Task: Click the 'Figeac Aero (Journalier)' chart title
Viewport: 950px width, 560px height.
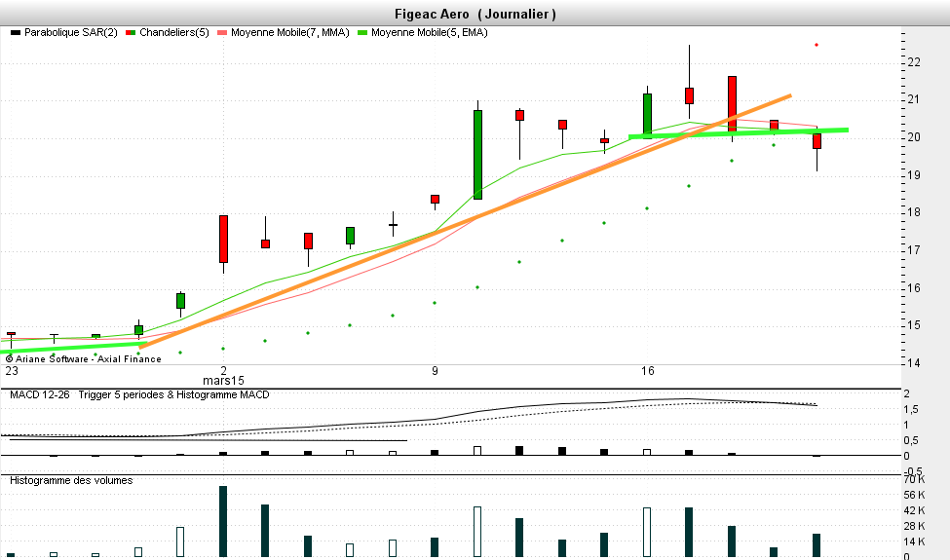Action: point(475,14)
